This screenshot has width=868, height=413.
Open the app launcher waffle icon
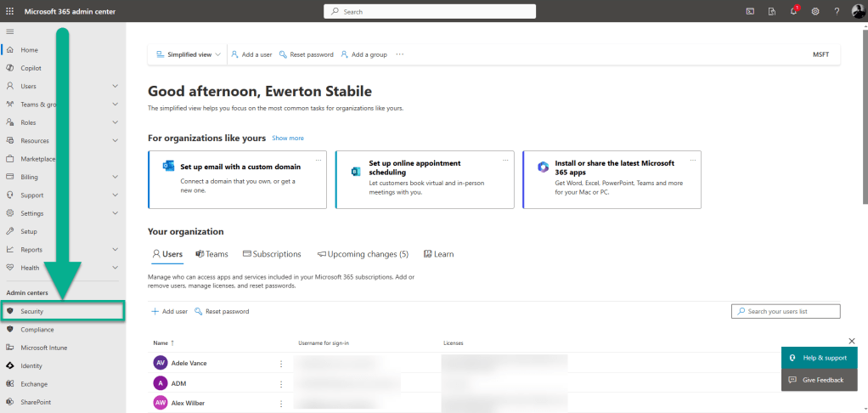coord(10,11)
